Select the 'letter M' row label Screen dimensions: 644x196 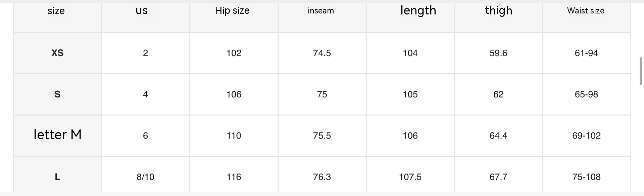57,135
